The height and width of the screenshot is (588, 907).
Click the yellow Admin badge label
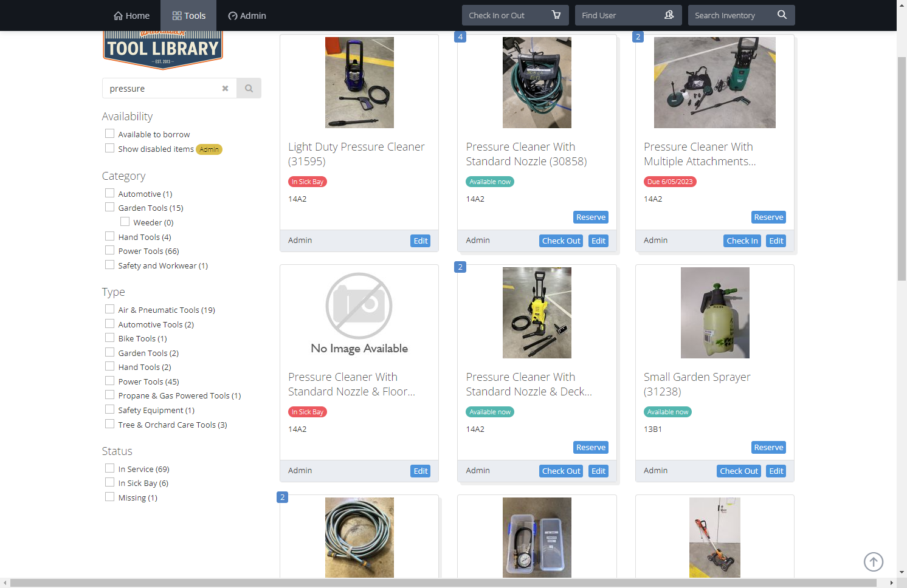point(209,149)
